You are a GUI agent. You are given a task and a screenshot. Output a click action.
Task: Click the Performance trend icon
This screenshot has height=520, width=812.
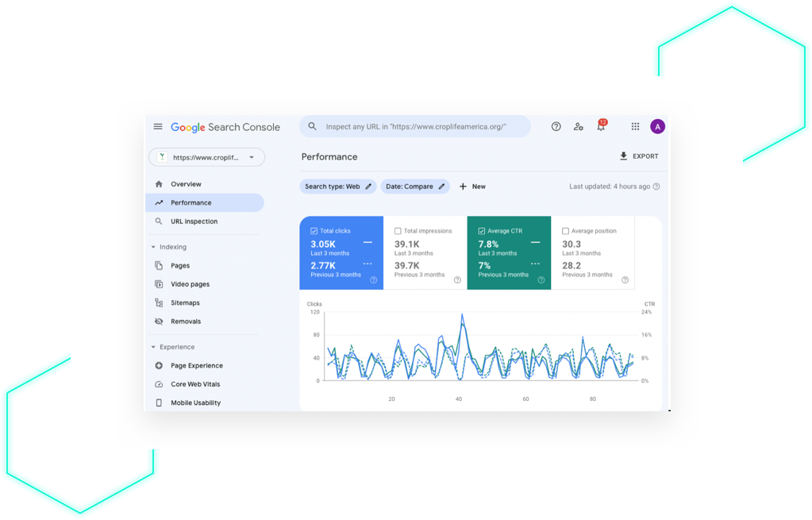(159, 202)
